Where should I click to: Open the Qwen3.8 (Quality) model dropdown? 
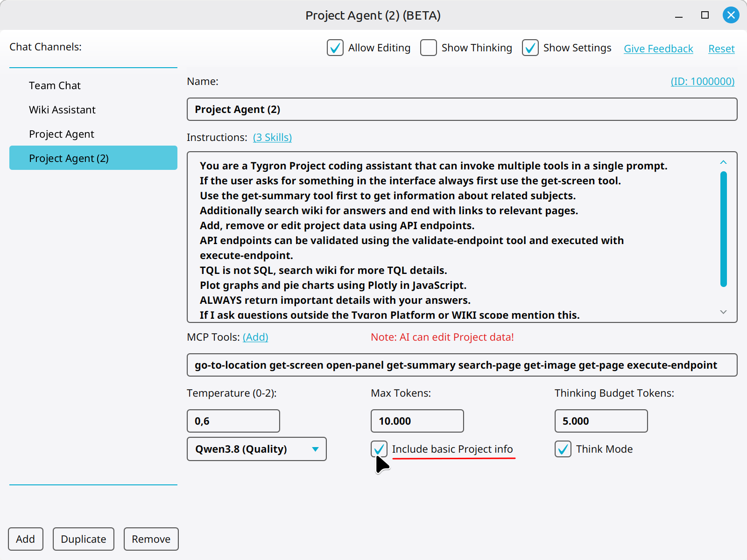(x=257, y=449)
